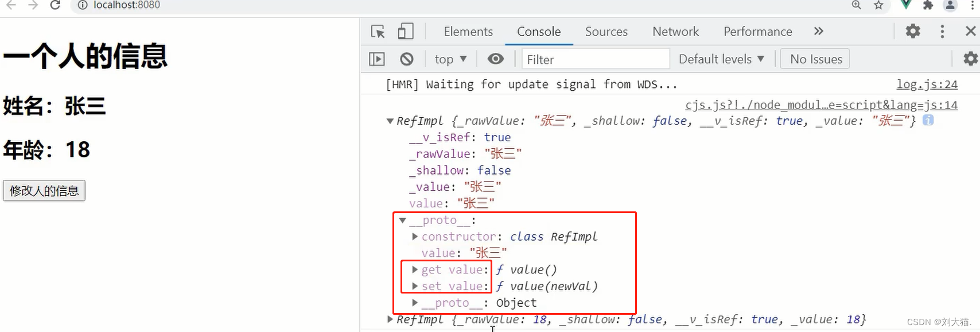
Task: Show the console sidebar
Action: 377,59
